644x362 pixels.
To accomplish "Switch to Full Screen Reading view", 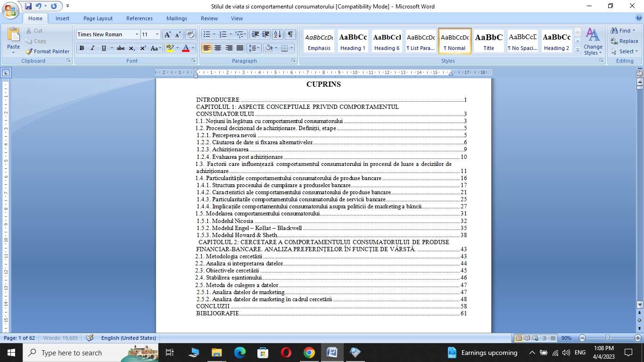I will (527, 338).
